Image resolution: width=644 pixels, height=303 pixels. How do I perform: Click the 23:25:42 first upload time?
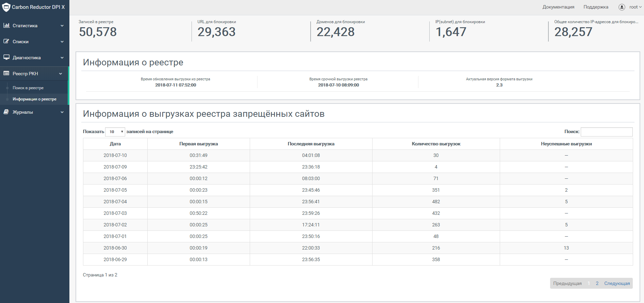pos(199,167)
